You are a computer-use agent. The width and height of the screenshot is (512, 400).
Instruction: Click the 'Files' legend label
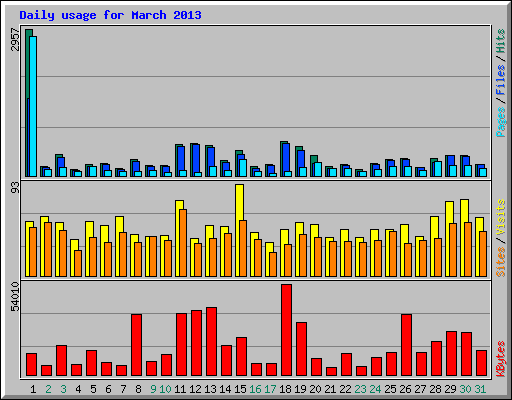pos(500,80)
